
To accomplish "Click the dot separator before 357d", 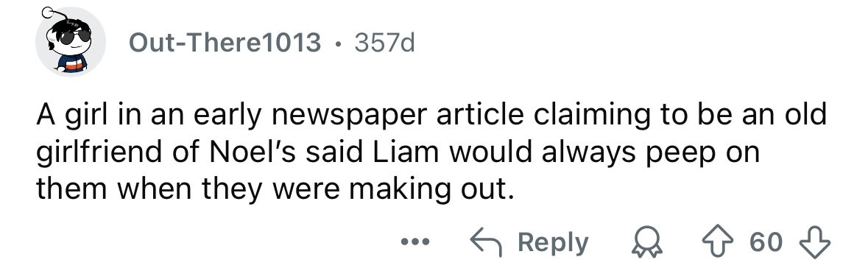I will (x=338, y=43).
